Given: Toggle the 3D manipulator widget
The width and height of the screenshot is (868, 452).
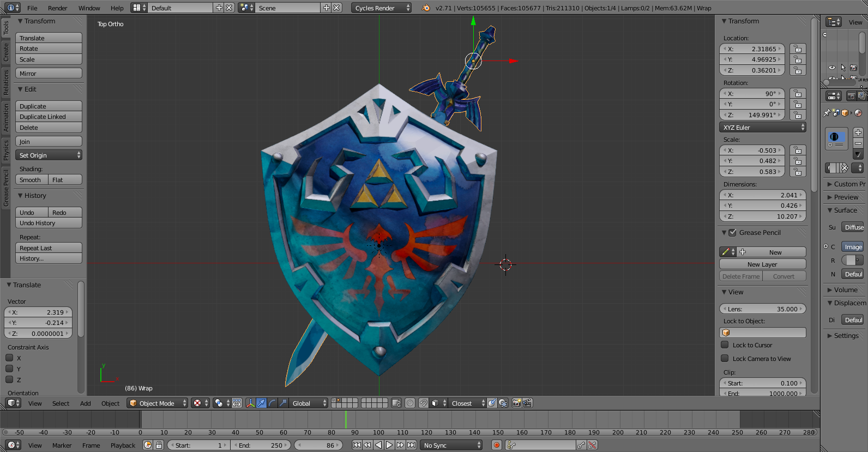Looking at the screenshot, I should coord(250,403).
